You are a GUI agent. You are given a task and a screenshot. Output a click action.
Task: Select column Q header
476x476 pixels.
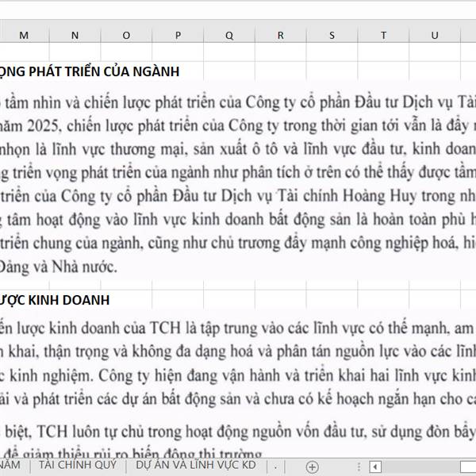[229, 35]
